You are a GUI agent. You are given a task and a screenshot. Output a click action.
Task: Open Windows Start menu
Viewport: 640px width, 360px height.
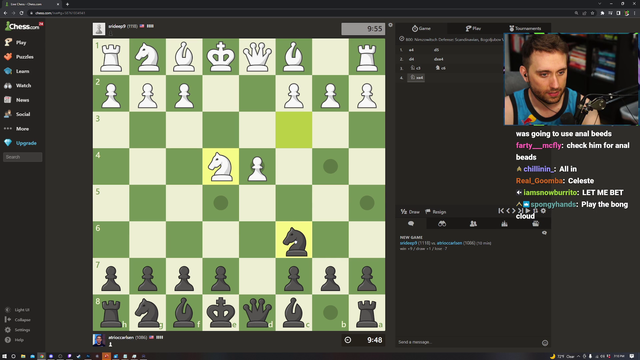point(4,356)
